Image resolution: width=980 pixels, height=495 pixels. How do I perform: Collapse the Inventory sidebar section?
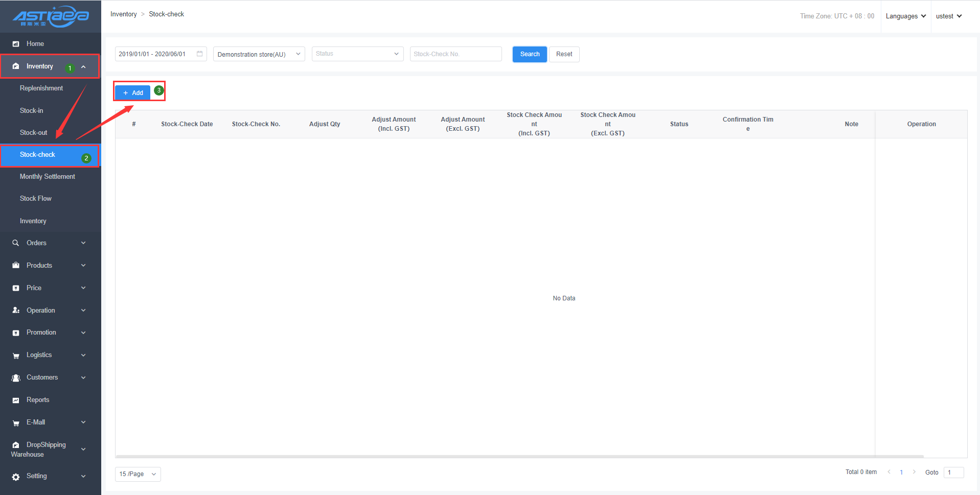point(83,66)
